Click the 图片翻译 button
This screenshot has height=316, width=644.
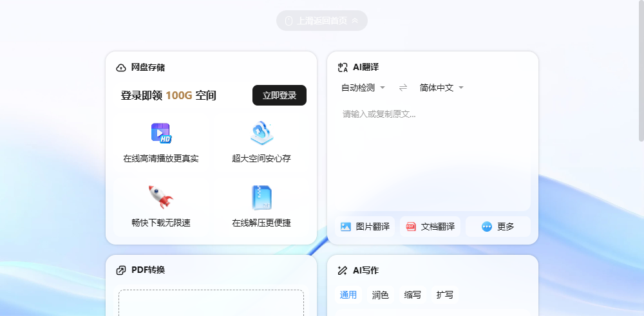(x=365, y=227)
